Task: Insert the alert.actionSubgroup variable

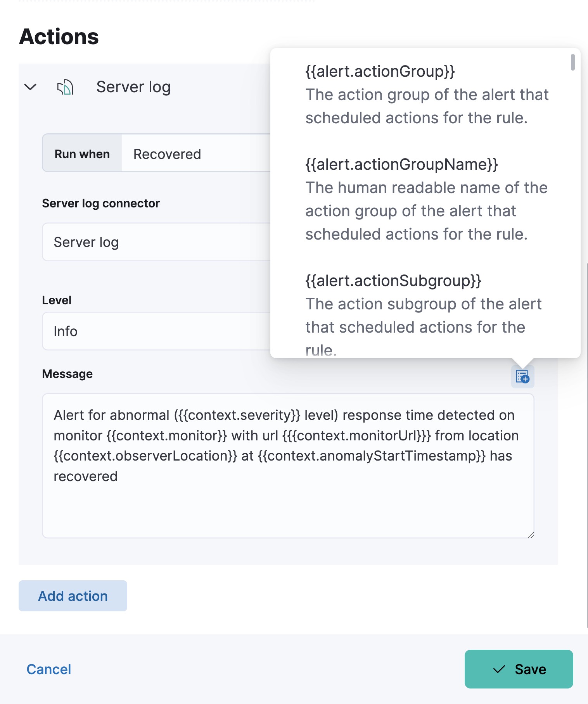Action: (393, 281)
